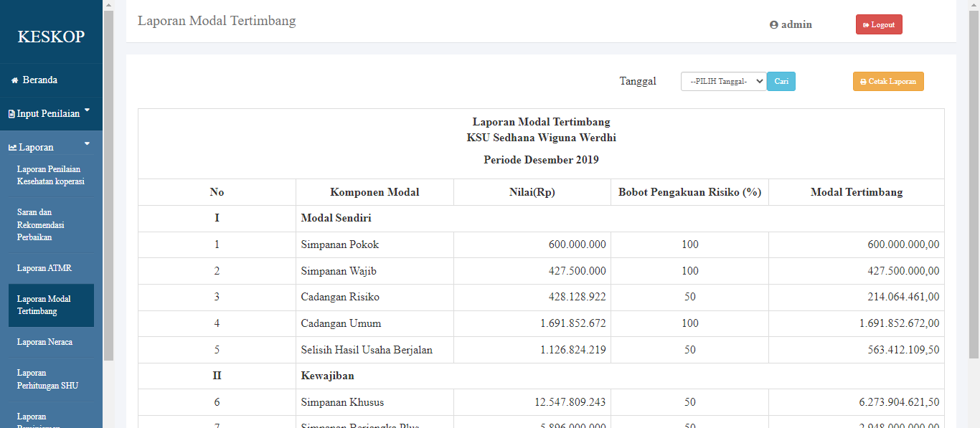
Task: Click the Periode Desember 2019 text
Action: point(541,160)
